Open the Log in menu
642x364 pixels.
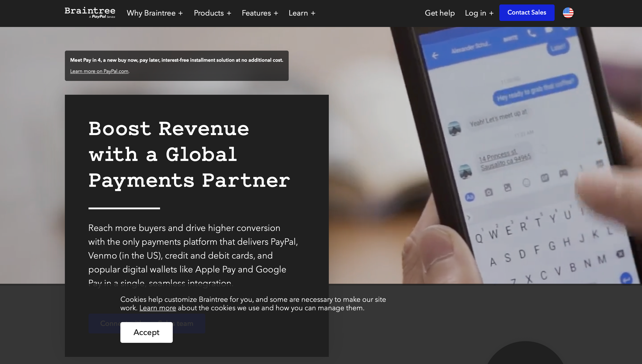pyautogui.click(x=475, y=13)
